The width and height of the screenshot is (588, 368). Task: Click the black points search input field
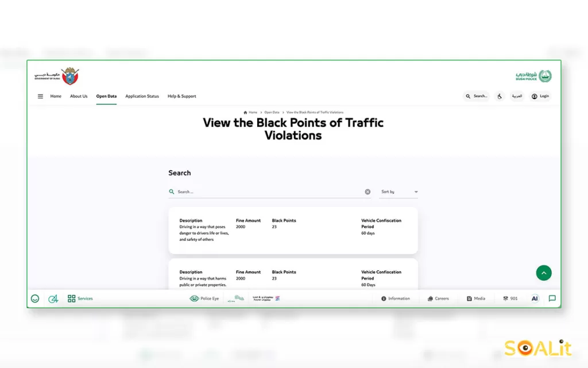click(270, 192)
